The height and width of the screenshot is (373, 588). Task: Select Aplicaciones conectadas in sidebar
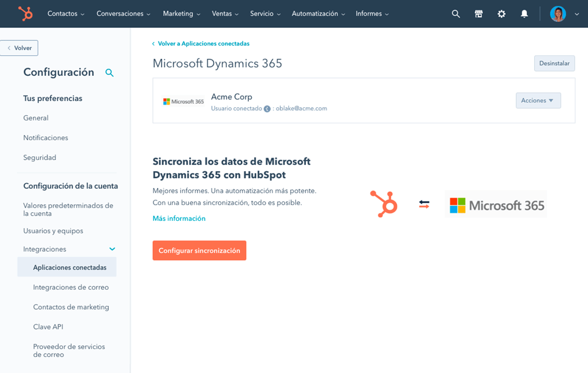67,267
